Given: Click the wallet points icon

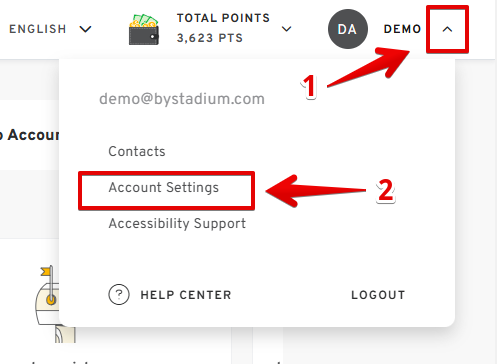Looking at the screenshot, I should pos(144,29).
